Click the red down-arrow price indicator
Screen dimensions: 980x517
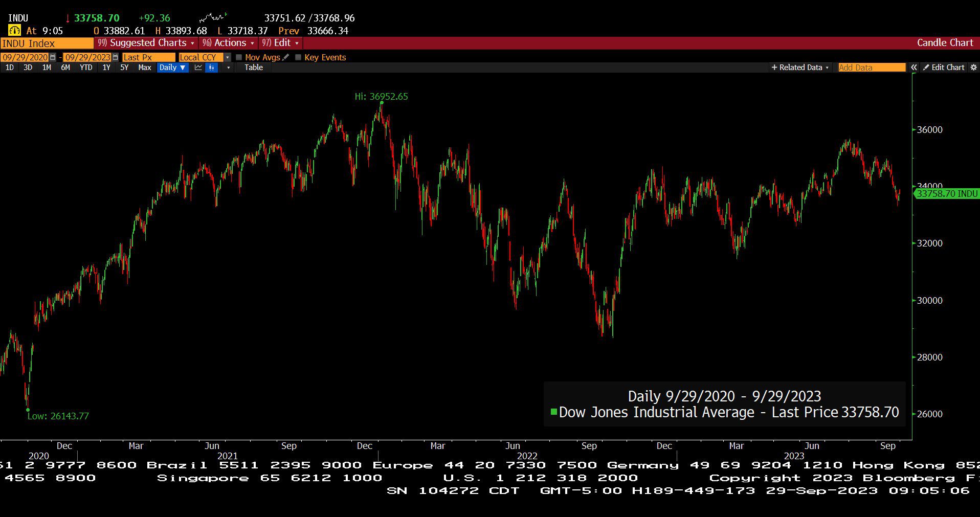[68, 18]
